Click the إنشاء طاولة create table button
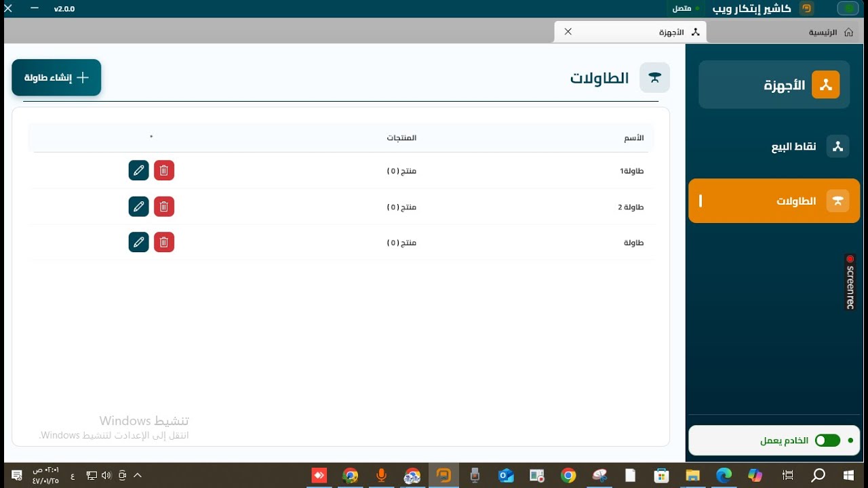The image size is (868, 488). point(56,77)
